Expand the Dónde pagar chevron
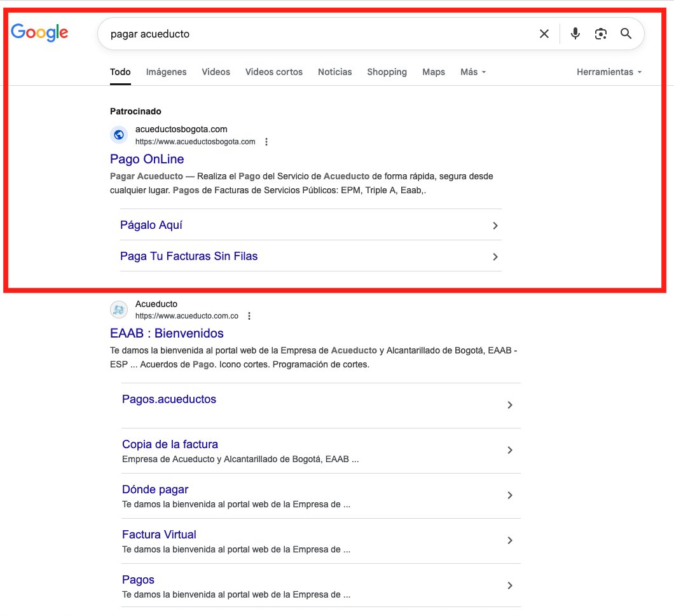This screenshot has width=674, height=616. tap(509, 495)
